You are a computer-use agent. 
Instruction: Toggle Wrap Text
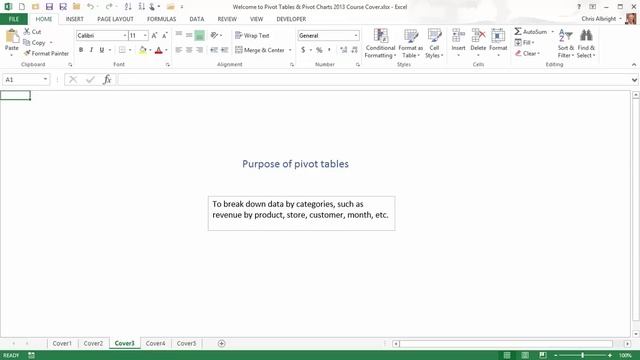tap(252, 36)
